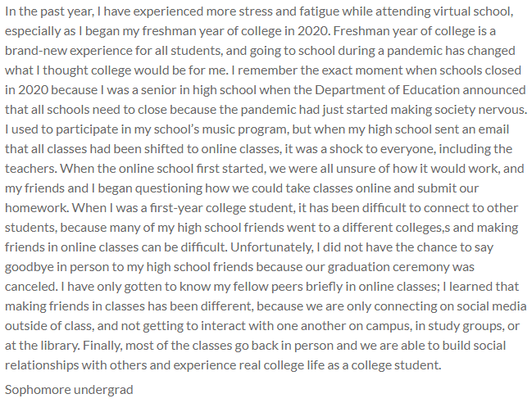The image size is (532, 403).
Task: Click the "Sophomore undergrad" caption text
Action: point(69,388)
